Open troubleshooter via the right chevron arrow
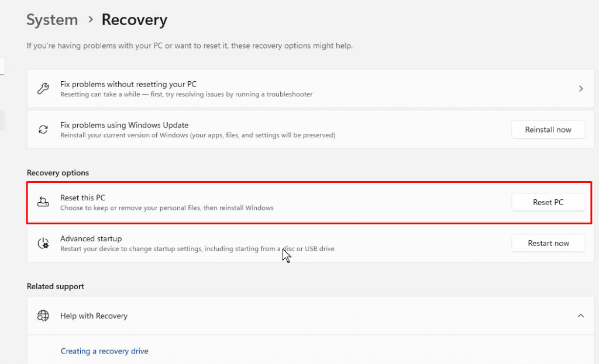The height and width of the screenshot is (364, 599). [580, 89]
